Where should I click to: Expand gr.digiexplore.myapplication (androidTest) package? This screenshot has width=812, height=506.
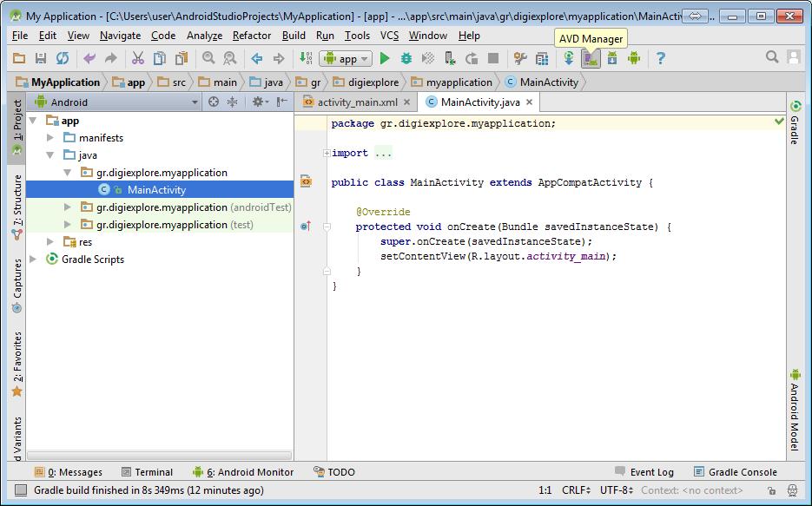(x=68, y=207)
